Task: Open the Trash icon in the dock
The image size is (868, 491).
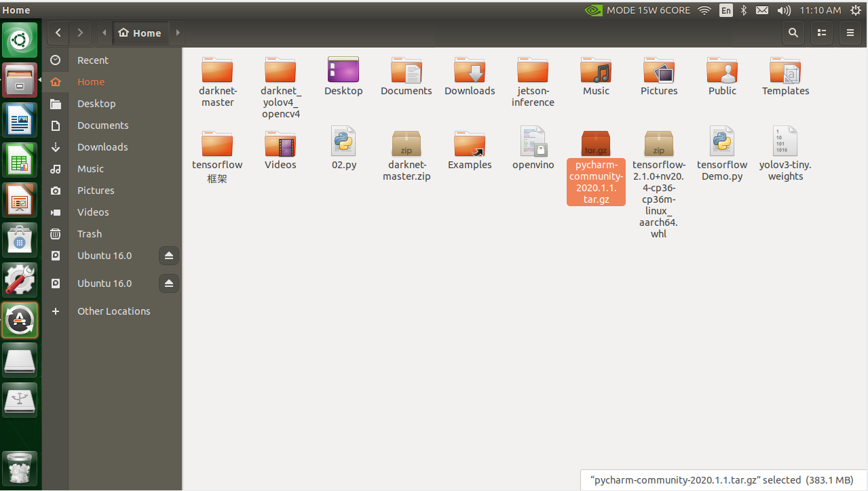Action: pos(20,467)
